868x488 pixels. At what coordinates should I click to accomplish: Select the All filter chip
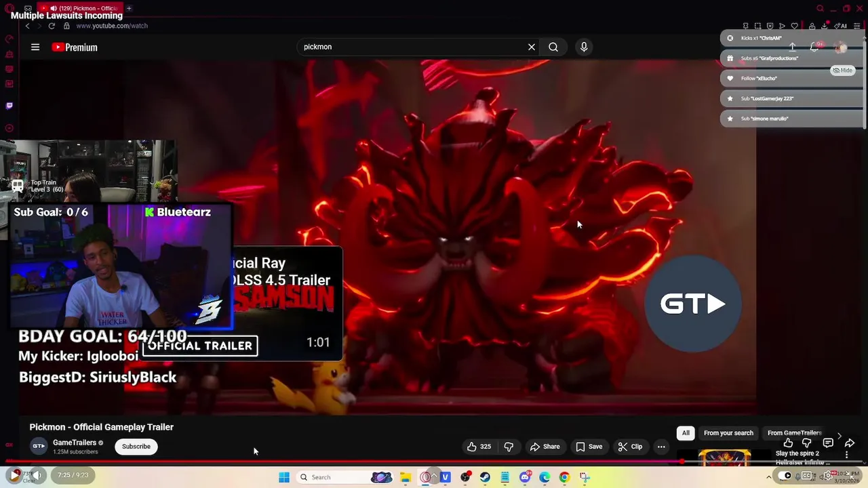click(x=686, y=433)
